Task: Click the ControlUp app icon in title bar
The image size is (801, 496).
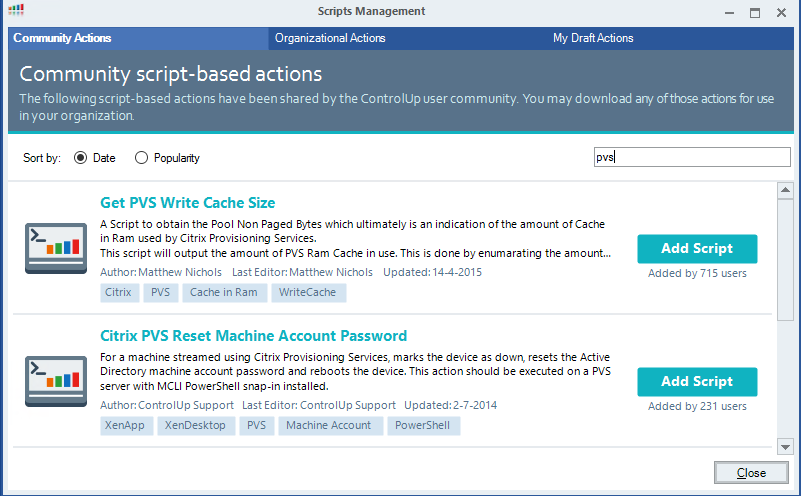Action: pos(16,10)
